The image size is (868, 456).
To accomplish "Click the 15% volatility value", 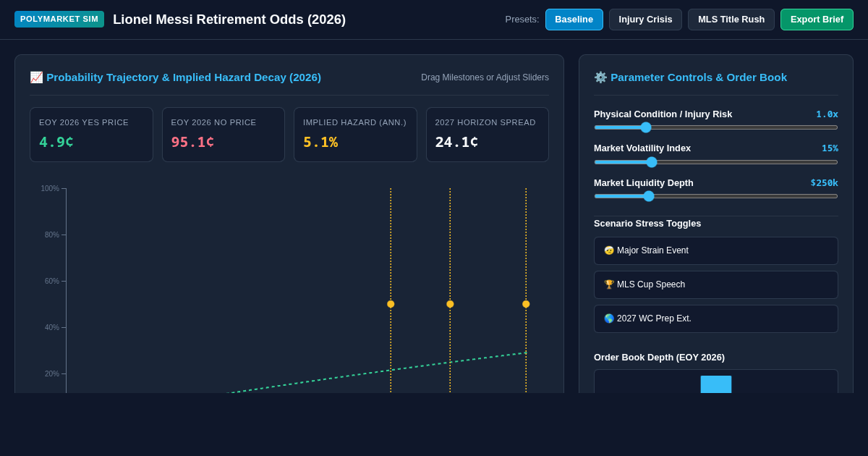I will point(830,148).
